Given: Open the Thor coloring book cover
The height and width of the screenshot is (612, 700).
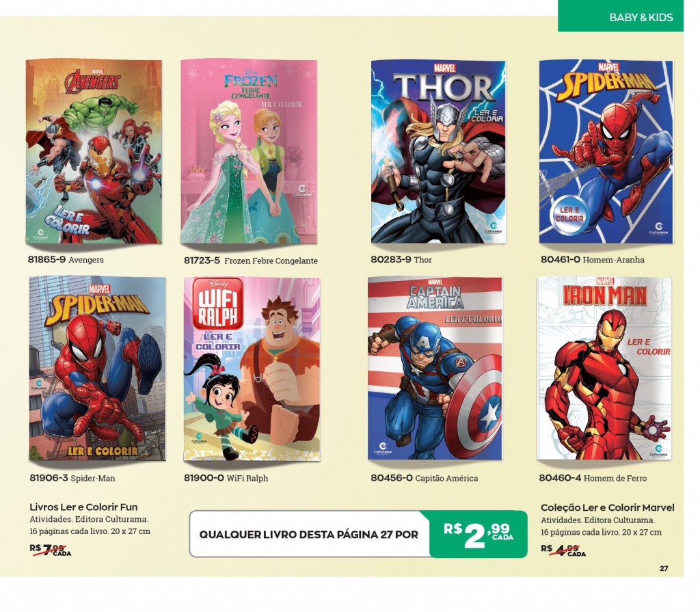Looking at the screenshot, I should coord(438,151).
